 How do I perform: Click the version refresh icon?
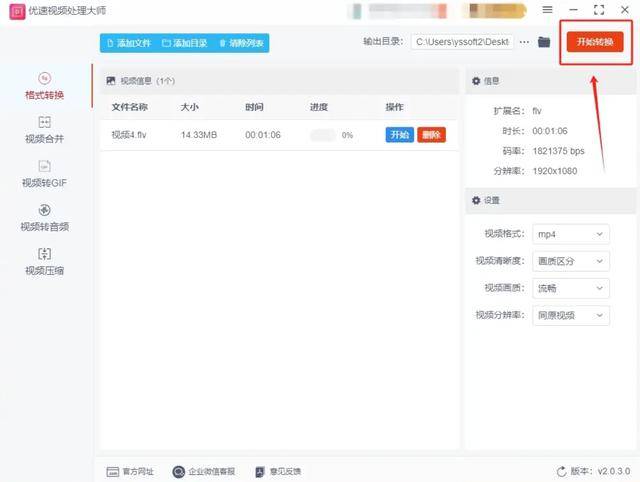(562, 471)
